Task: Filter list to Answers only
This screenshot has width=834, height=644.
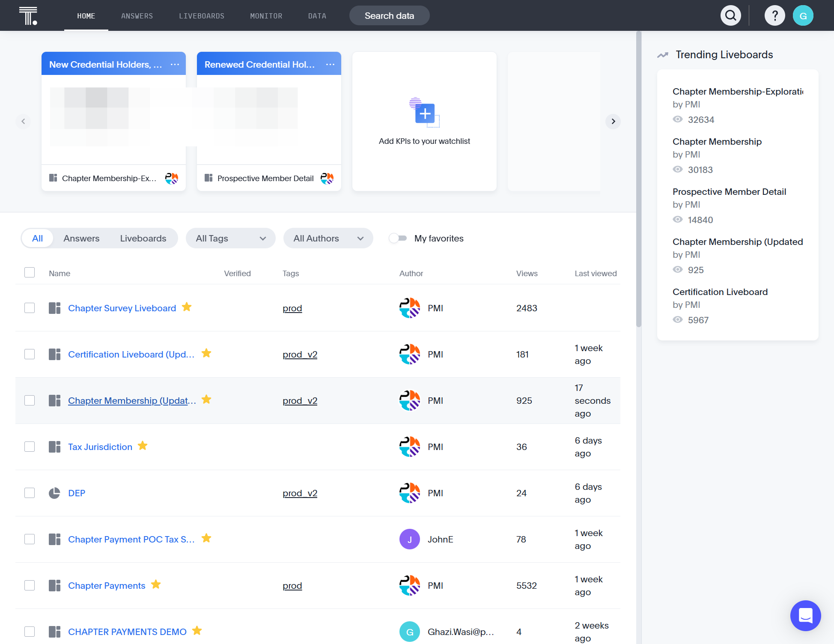Action: pos(81,238)
